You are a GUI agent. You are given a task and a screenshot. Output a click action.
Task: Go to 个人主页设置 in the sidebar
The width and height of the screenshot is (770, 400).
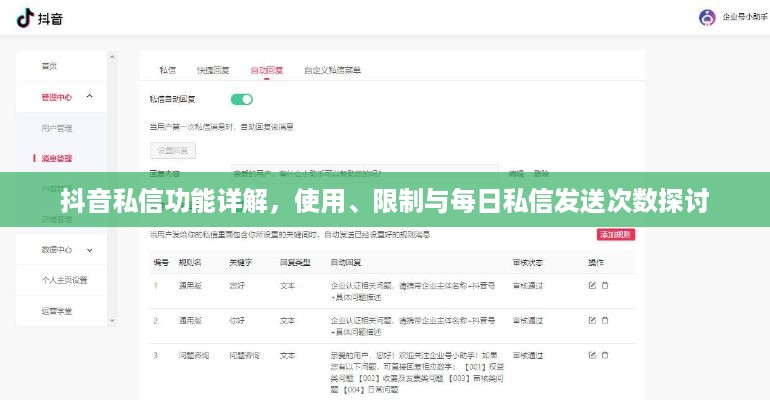click(64, 280)
